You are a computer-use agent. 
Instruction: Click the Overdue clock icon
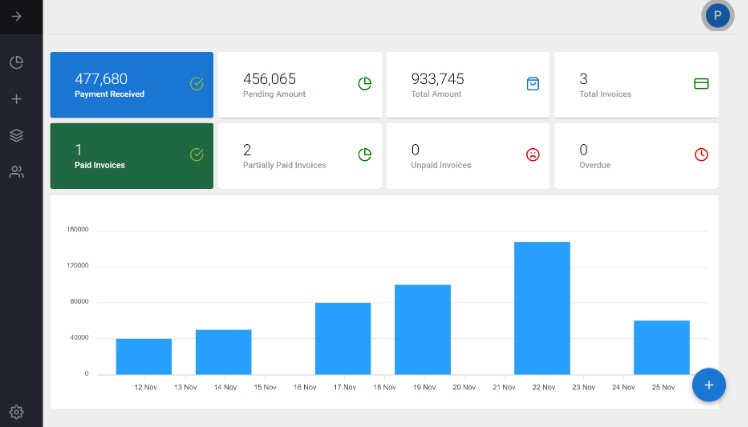tap(701, 155)
